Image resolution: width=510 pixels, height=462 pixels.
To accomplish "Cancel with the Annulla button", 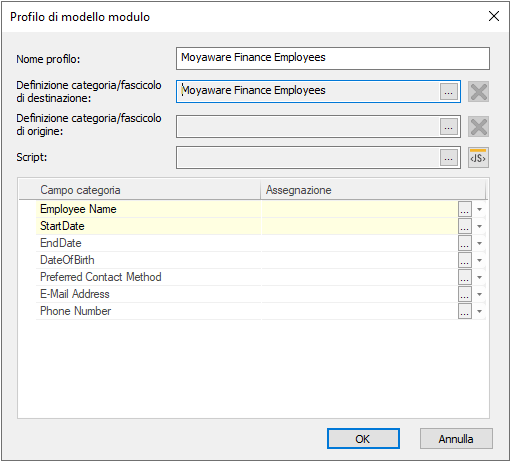I will coord(456,439).
